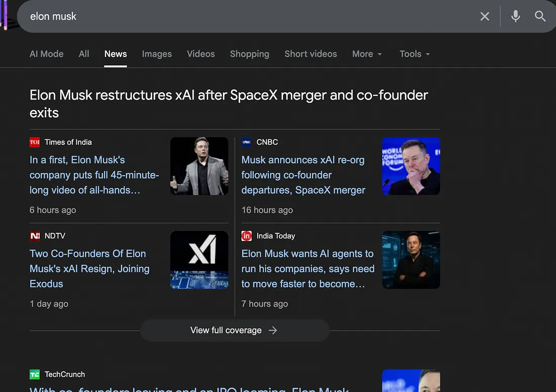
Task: Open the AI Mode tab
Action: tap(47, 54)
